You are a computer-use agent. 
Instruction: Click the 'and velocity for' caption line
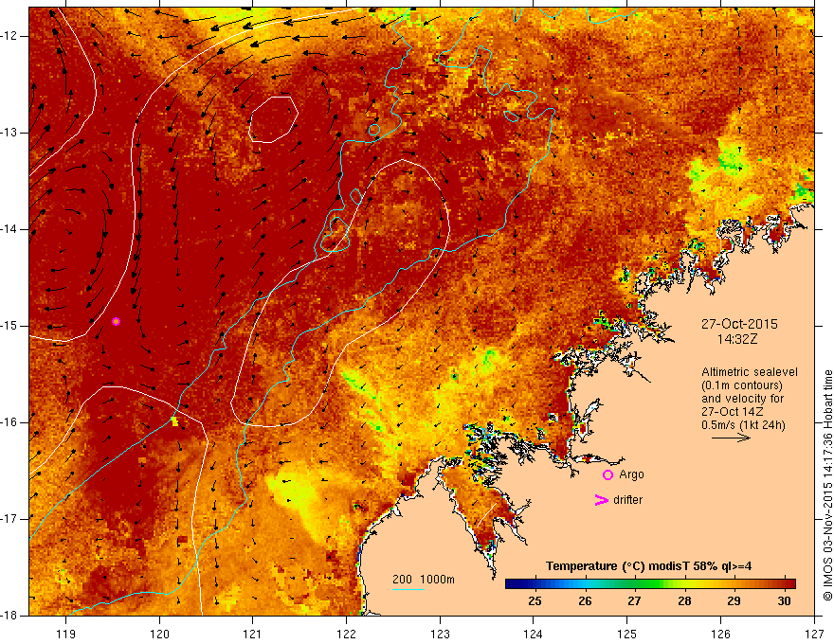click(x=742, y=399)
